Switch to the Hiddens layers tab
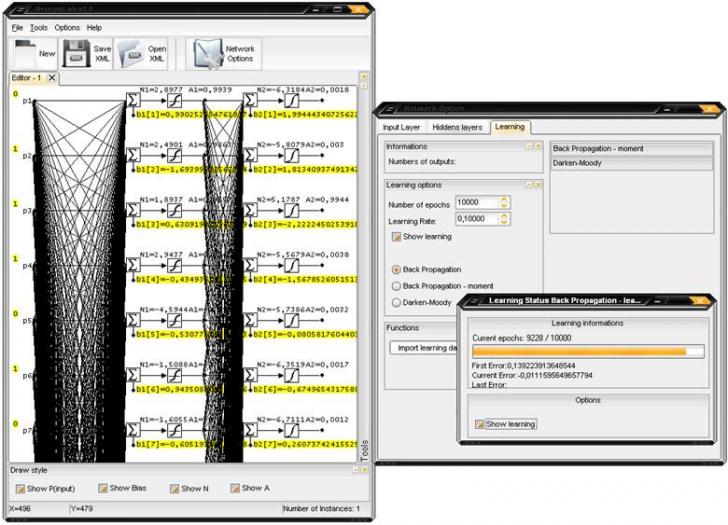 (456, 127)
